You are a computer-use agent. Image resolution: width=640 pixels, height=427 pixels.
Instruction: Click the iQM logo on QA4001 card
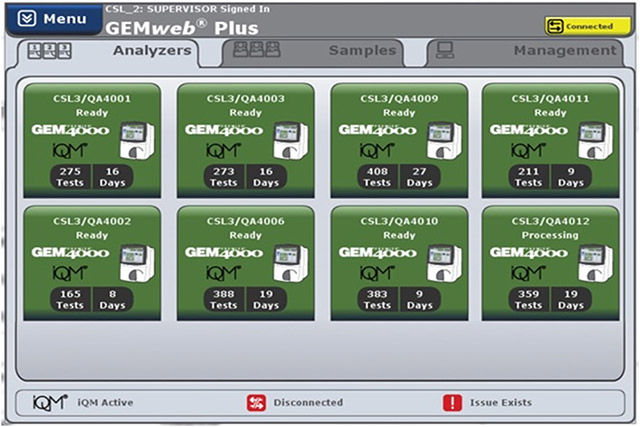(x=70, y=150)
